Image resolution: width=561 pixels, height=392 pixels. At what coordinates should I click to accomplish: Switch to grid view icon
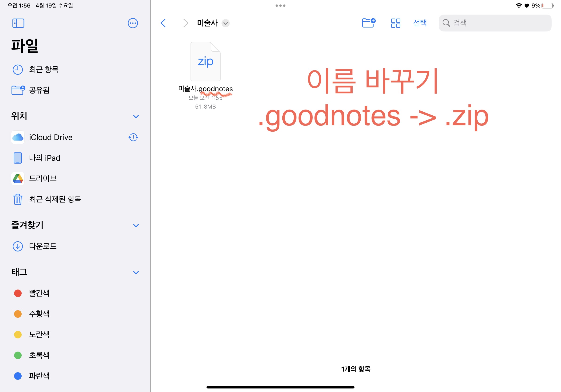[395, 23]
